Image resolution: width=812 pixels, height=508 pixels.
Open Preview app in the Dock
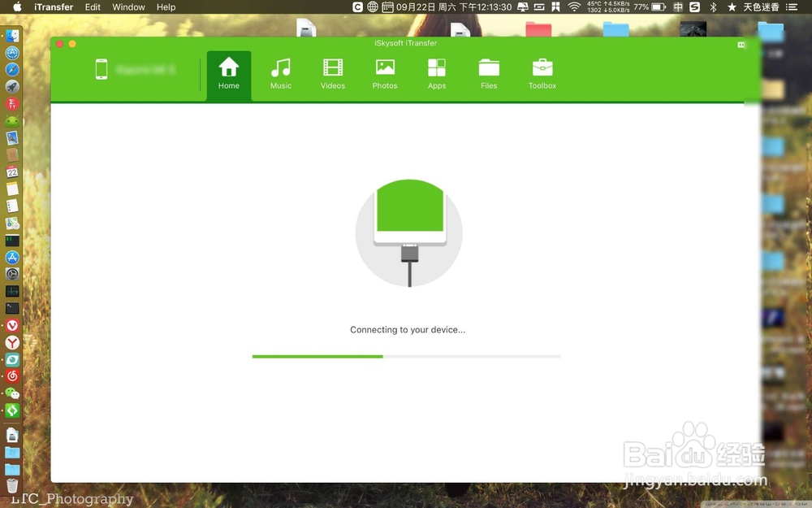click(12, 138)
